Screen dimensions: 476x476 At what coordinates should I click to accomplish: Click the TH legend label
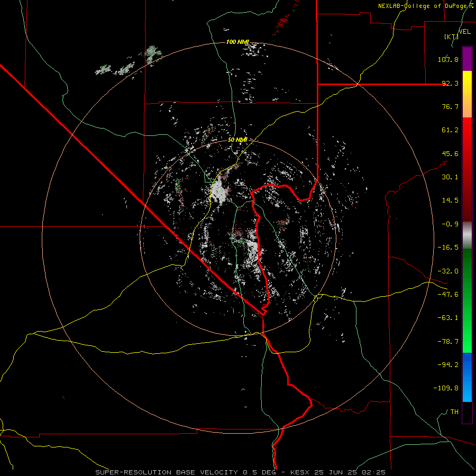454,412
